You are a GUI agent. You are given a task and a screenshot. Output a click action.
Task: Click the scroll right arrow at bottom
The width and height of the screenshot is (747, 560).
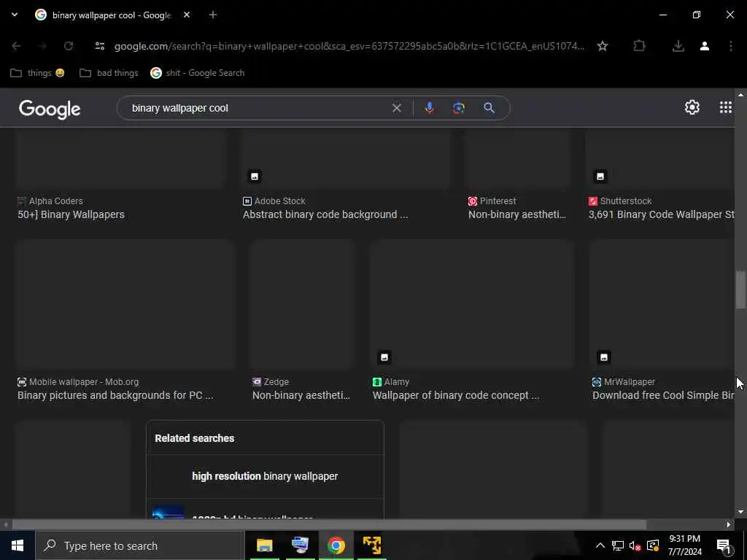tap(729, 524)
